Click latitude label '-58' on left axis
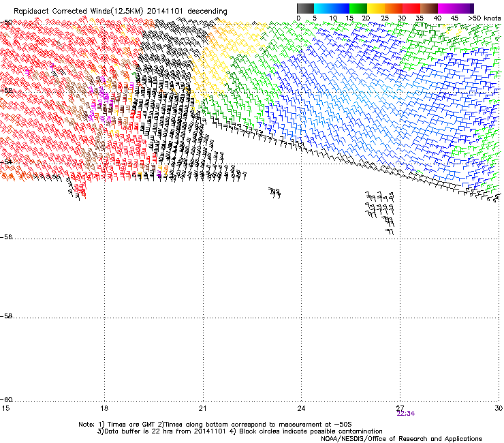The height and width of the screenshot is (443, 504). point(7,316)
